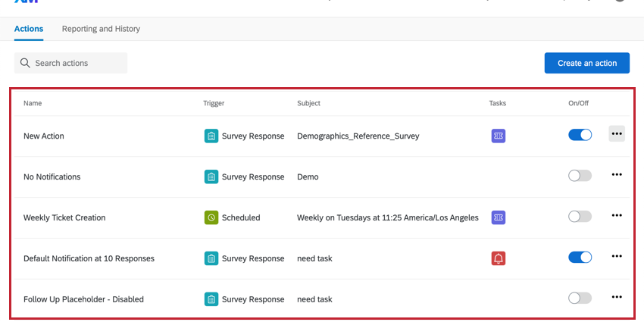Open options menu for Default Notification row
Screen dimensions: 644x322
pos(617,256)
